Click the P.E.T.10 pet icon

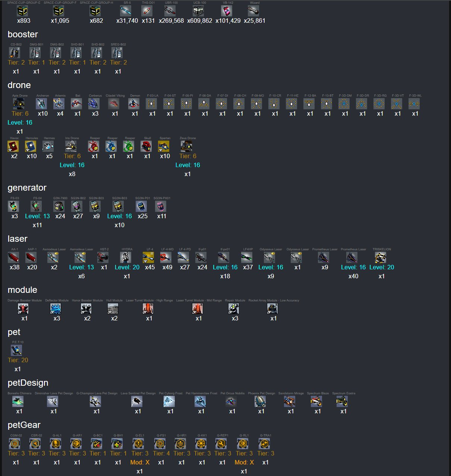click(x=17, y=350)
